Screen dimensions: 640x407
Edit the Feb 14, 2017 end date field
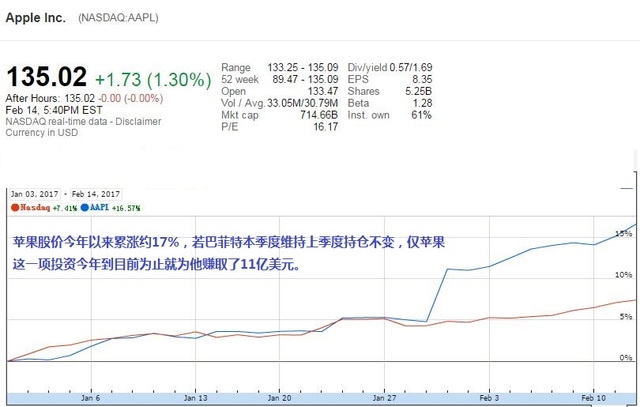tap(96, 194)
